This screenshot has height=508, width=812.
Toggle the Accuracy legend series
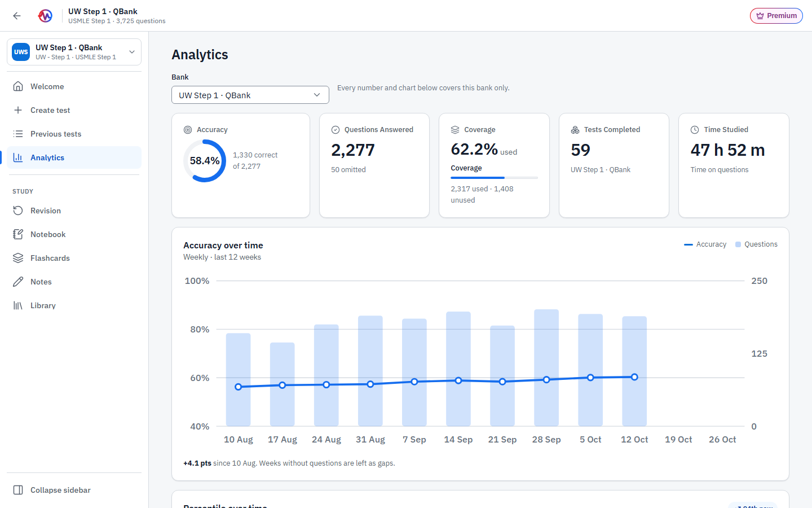[x=705, y=244]
